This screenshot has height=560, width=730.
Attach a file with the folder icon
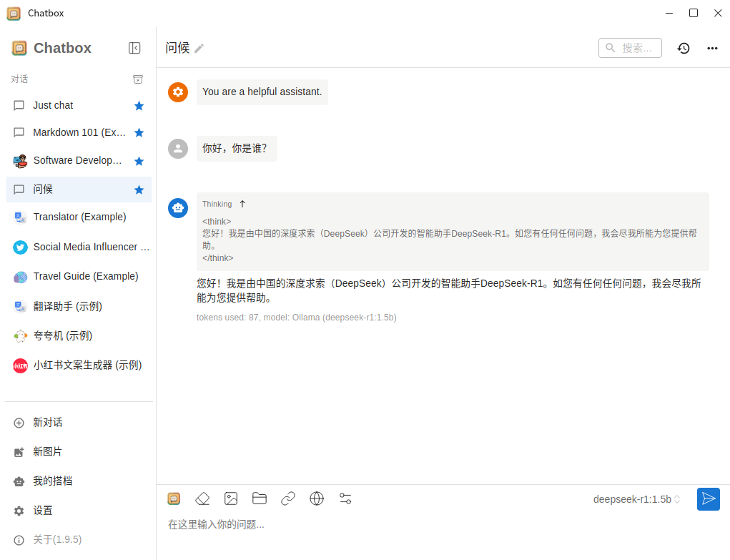pyautogui.click(x=260, y=498)
